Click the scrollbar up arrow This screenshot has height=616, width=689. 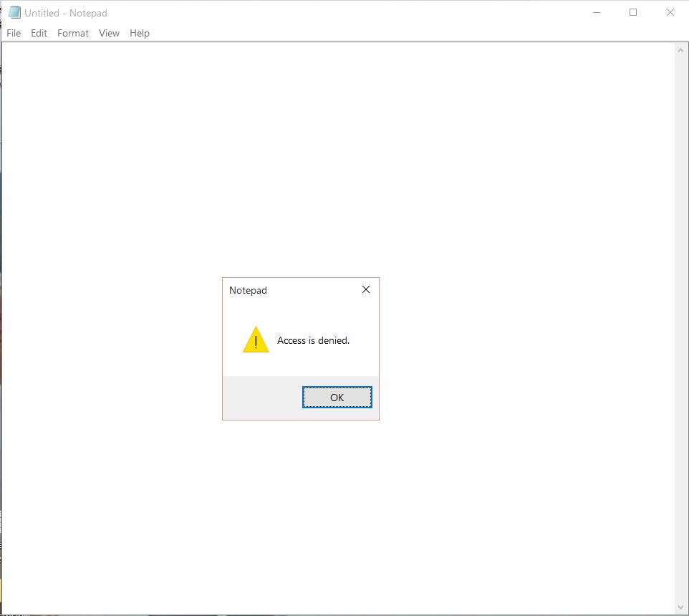click(680, 51)
